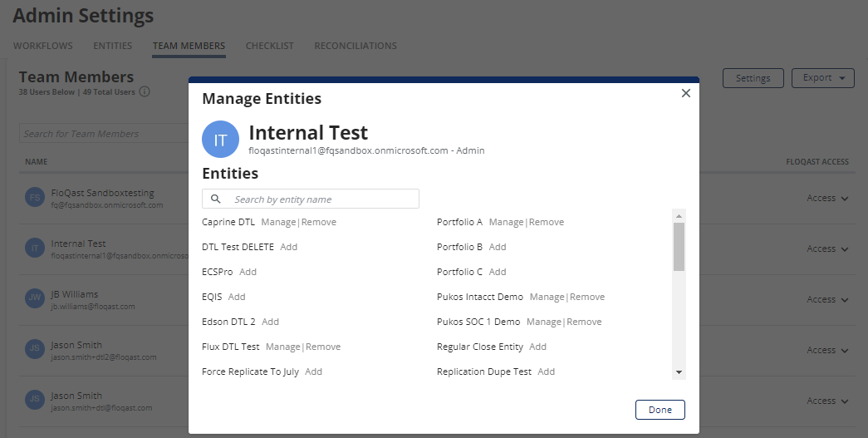The image size is (868, 438).
Task: Open the Export dropdown
Action: click(823, 78)
